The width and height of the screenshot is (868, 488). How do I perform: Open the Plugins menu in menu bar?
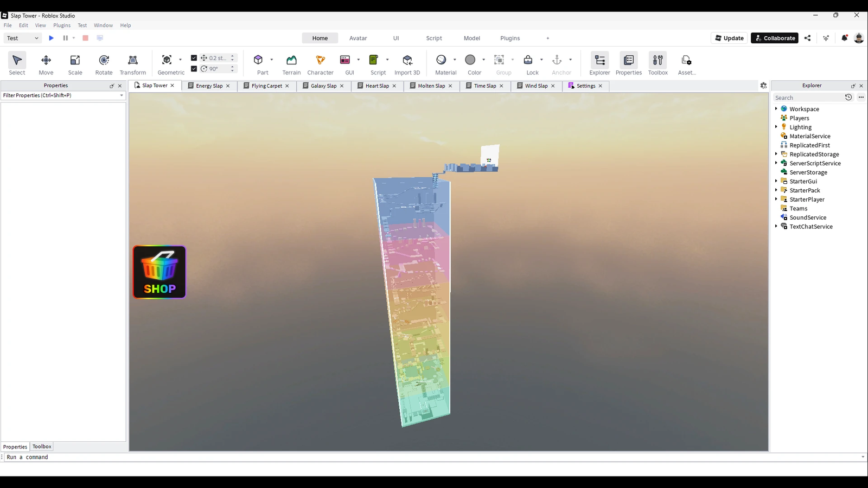[62, 25]
